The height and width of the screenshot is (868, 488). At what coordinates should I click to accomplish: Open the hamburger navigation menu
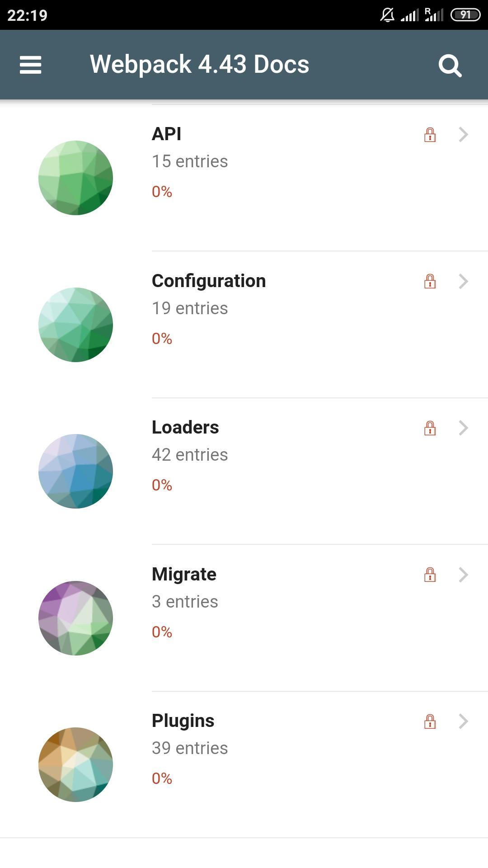point(31,65)
